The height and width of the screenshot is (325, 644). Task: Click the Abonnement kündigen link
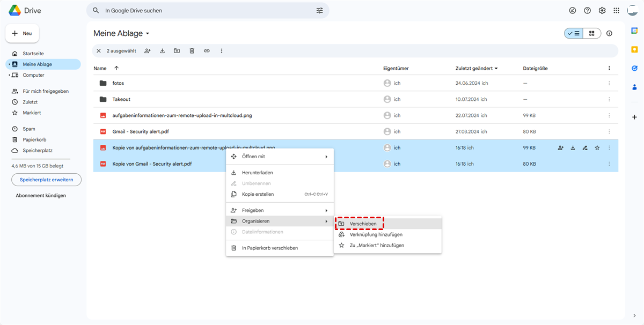[41, 196]
